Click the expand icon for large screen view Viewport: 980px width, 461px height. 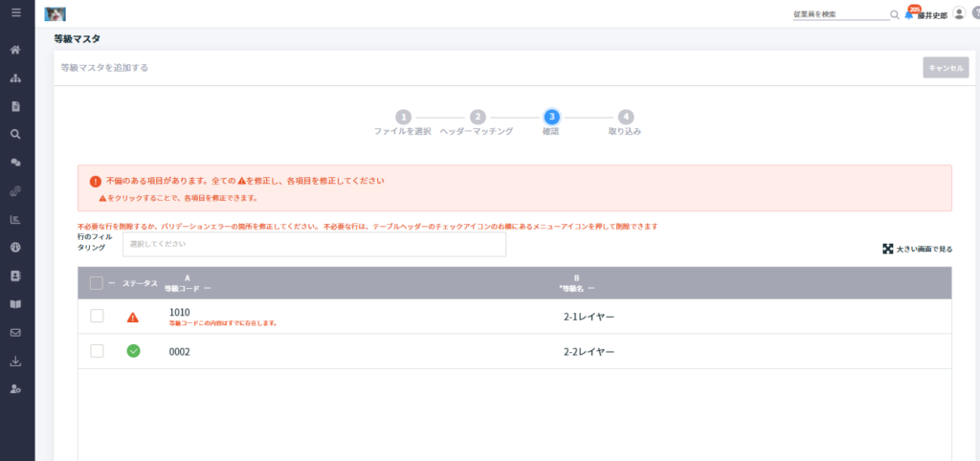(x=887, y=249)
